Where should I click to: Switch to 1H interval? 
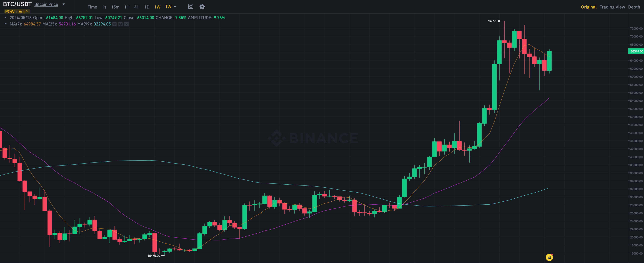pos(127,7)
